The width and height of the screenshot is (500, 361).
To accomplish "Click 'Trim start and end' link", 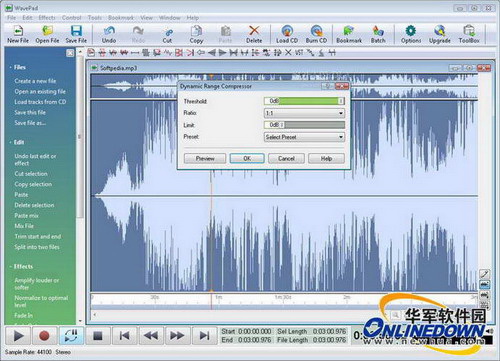I will click(x=38, y=237).
